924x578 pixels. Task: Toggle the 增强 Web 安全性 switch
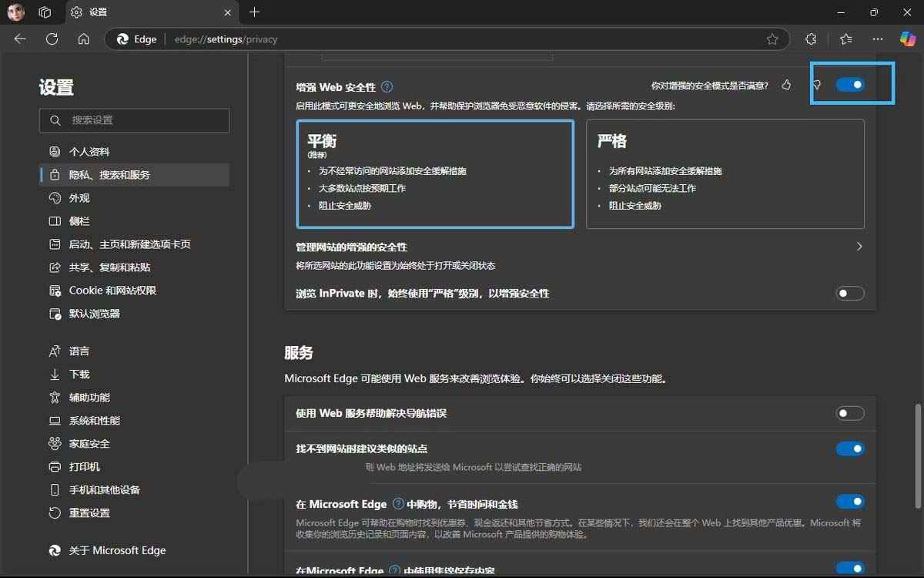[x=850, y=85]
